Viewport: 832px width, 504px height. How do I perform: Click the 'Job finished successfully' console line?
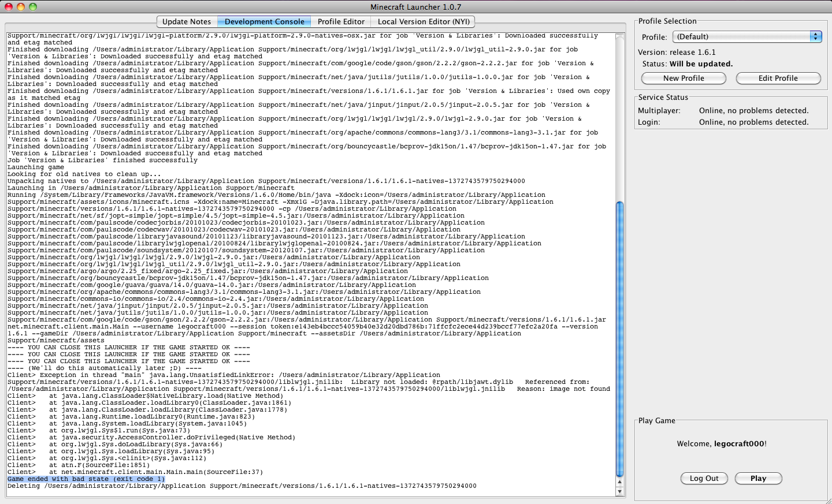point(102,160)
